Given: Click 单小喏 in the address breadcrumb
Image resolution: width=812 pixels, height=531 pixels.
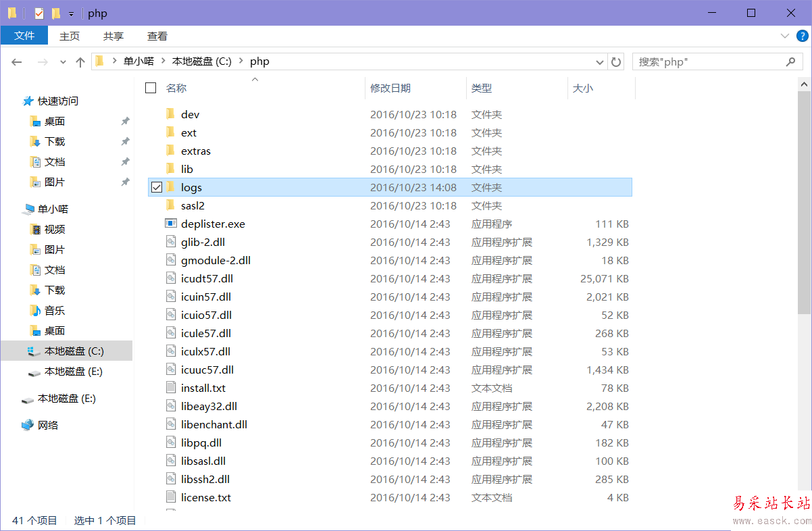Looking at the screenshot, I should tap(138, 61).
